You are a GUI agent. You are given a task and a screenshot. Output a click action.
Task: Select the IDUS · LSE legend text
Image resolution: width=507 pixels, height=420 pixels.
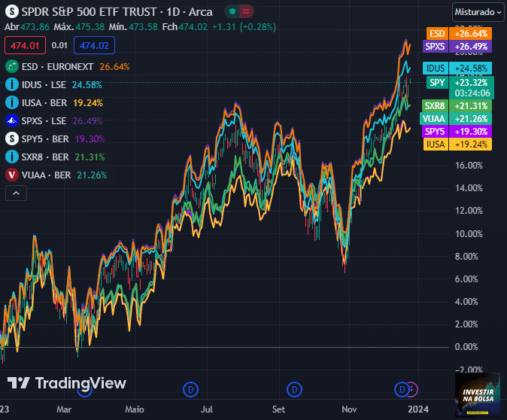coord(44,85)
